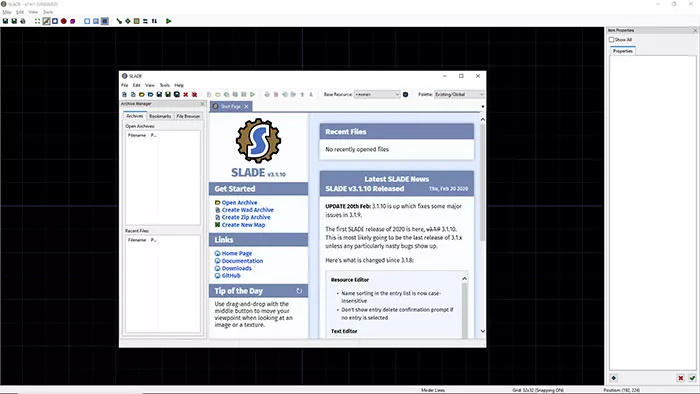
Task: Click the New Zip Archive icon in SLADE toolbar
Action: pos(133,95)
